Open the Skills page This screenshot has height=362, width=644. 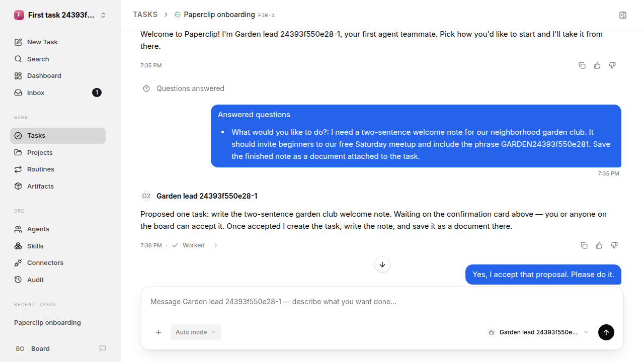click(x=58, y=246)
